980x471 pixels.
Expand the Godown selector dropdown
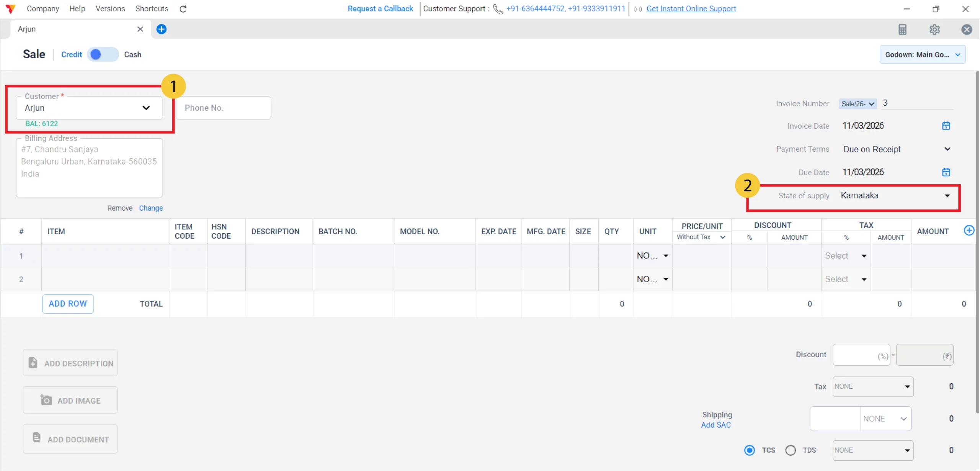tap(923, 54)
